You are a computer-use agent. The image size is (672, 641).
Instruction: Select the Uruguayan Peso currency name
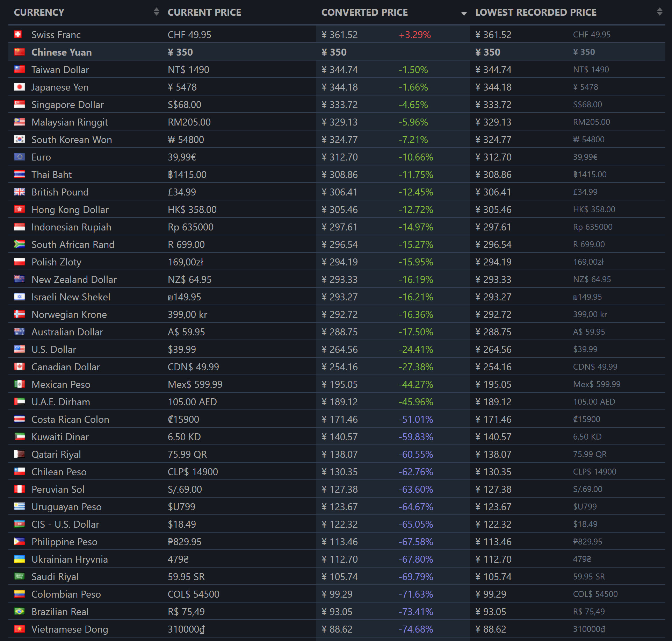pyautogui.click(x=66, y=507)
